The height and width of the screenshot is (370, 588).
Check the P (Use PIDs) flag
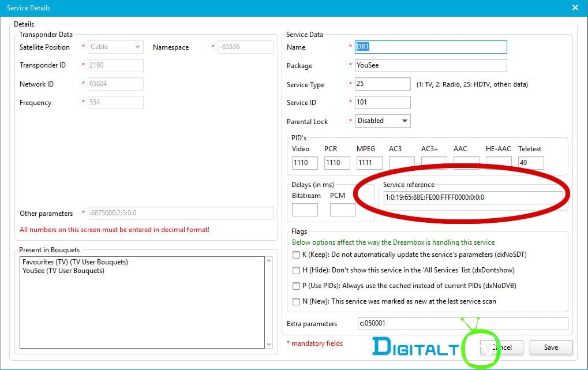pyautogui.click(x=297, y=286)
